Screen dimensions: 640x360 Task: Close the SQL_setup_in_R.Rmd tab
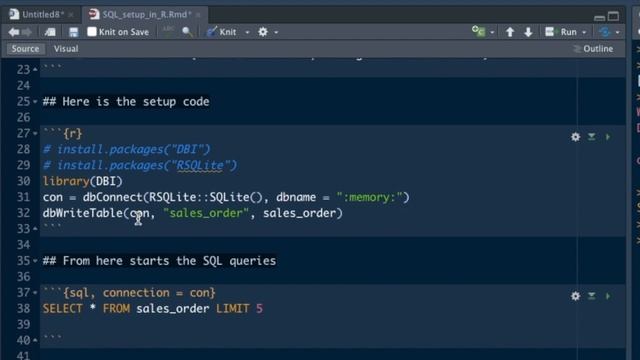pos(198,15)
